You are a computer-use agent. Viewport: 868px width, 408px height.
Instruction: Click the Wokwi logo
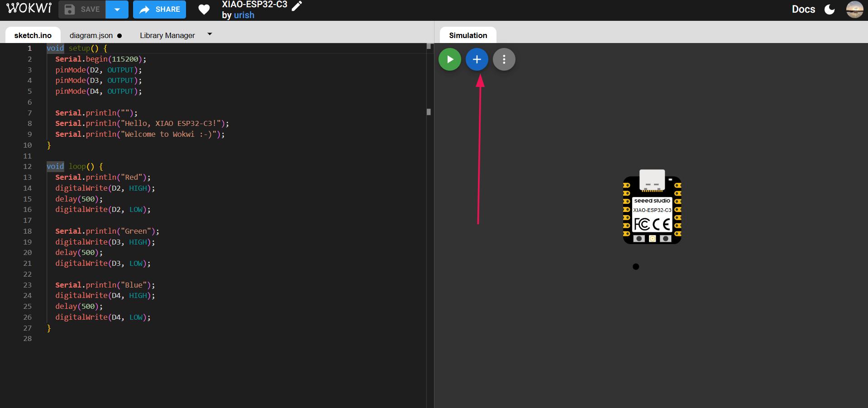click(29, 9)
